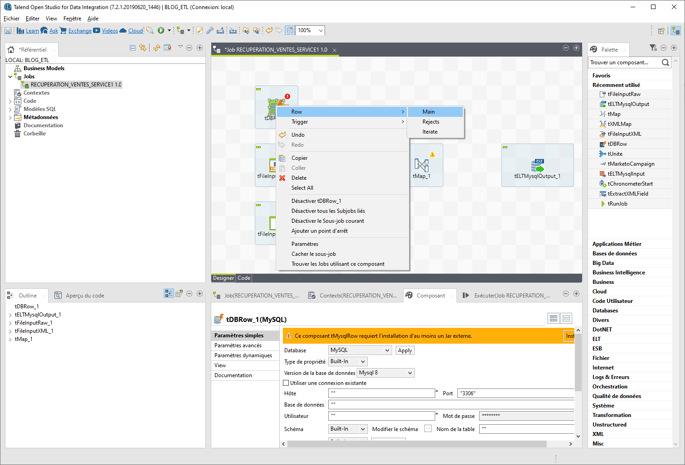Open view menu triangle in Référentiel panel
Viewport: 685px width, 465px height.
[x=180, y=47]
